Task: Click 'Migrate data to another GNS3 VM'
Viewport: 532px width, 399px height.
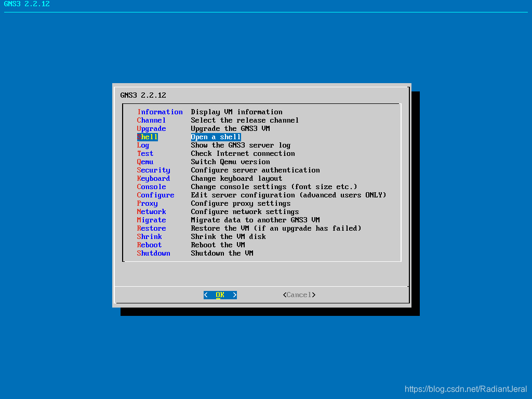Action: (x=255, y=220)
